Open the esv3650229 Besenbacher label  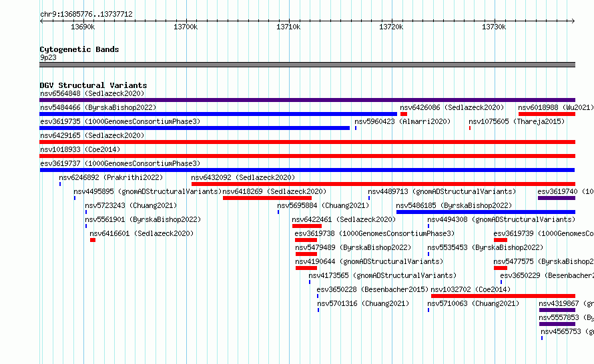pos(547,275)
